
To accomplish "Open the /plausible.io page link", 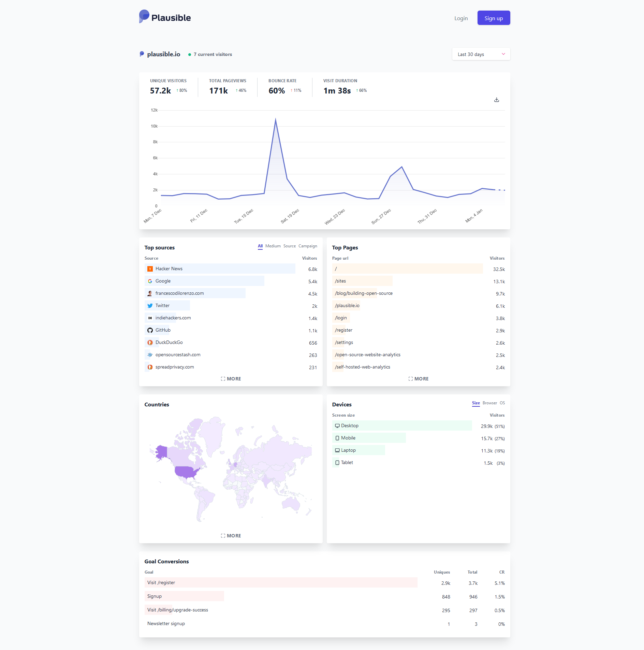I will coord(347,306).
